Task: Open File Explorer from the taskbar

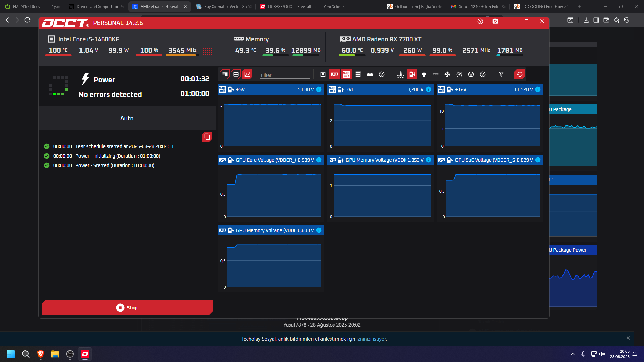Action: coord(55,354)
